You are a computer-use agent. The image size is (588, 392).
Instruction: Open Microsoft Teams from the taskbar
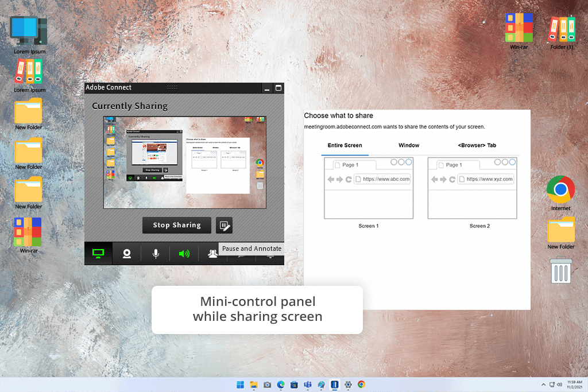(308, 385)
